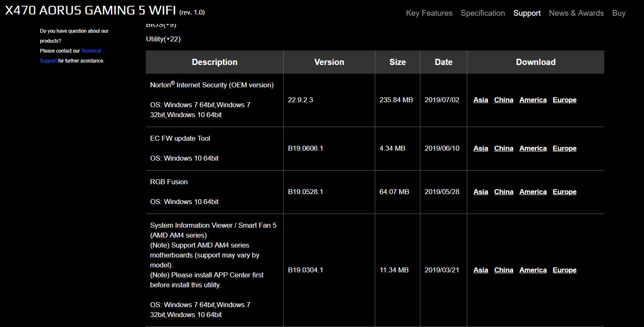Screen dimensions: 644x327
Task: Open the Key Features tab
Action: coord(429,13)
